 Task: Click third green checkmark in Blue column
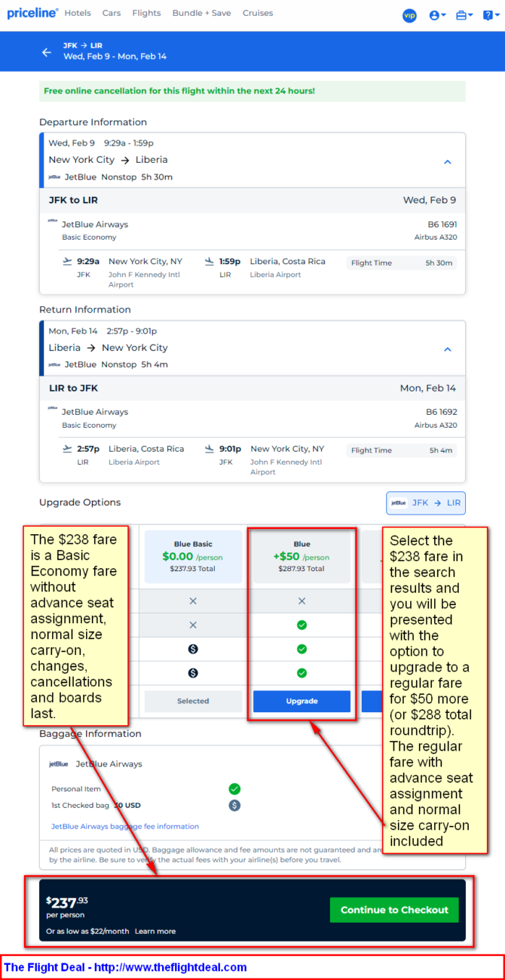coord(301,673)
